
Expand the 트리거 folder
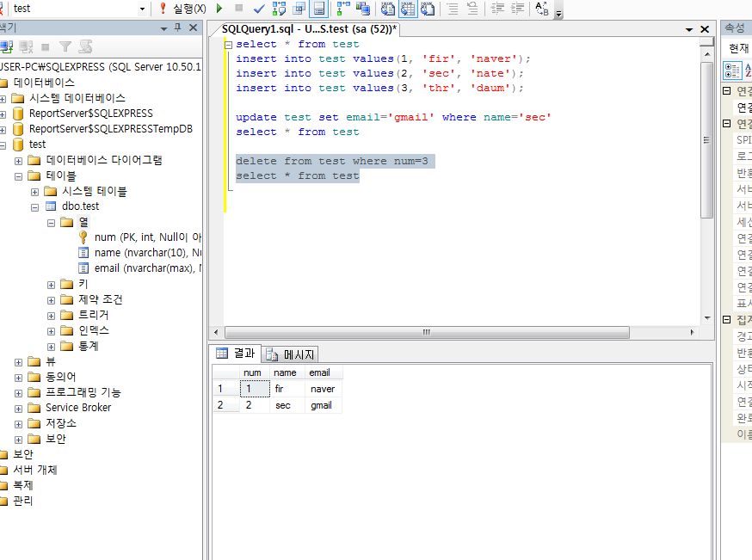coord(51,316)
